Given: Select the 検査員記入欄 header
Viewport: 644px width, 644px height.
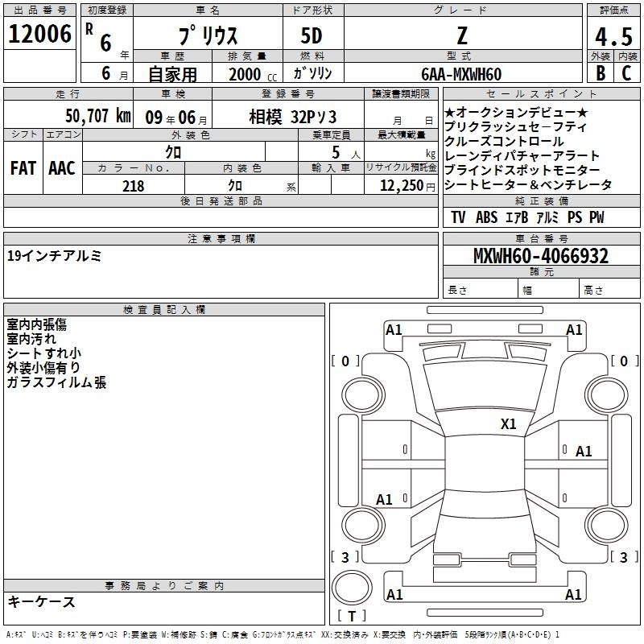Looking at the screenshot, I should click(164, 310).
